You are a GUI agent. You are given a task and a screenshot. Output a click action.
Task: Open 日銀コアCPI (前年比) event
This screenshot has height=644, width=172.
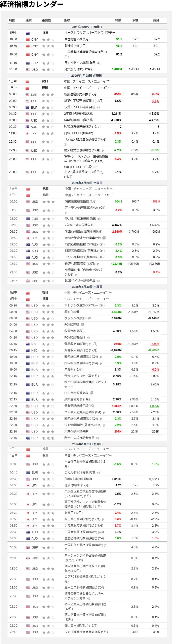(x=78, y=133)
